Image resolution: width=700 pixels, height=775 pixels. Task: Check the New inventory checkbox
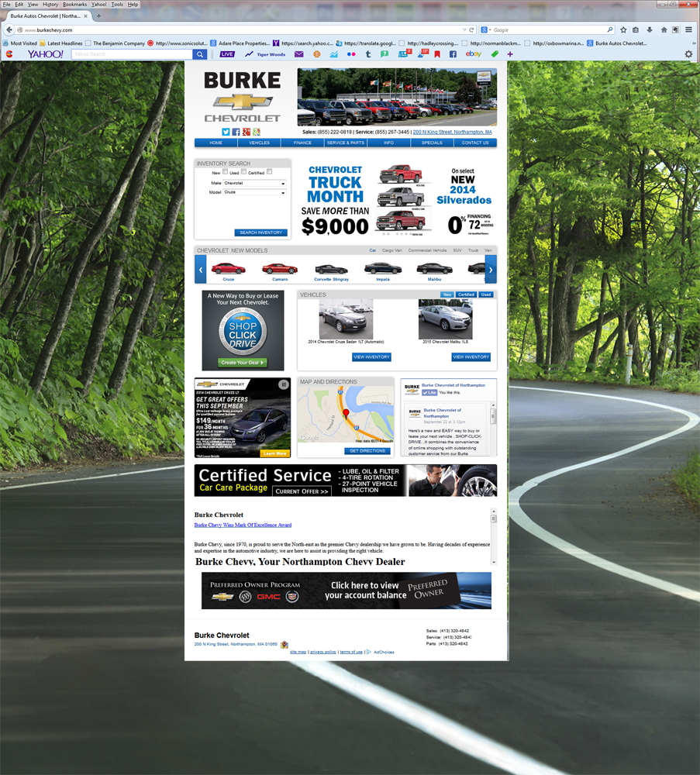tap(225, 171)
